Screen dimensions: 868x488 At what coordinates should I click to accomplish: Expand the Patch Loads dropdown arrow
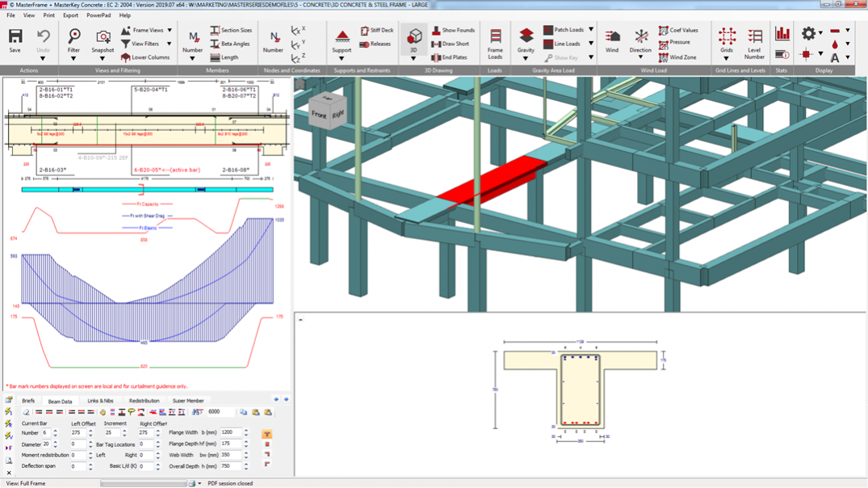(591, 29)
